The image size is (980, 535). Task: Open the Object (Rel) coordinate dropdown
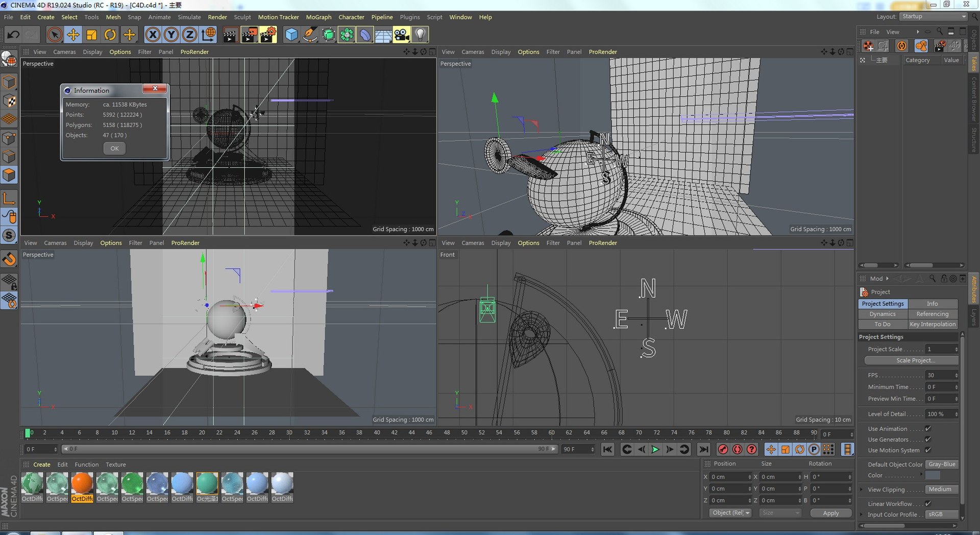pyautogui.click(x=730, y=513)
